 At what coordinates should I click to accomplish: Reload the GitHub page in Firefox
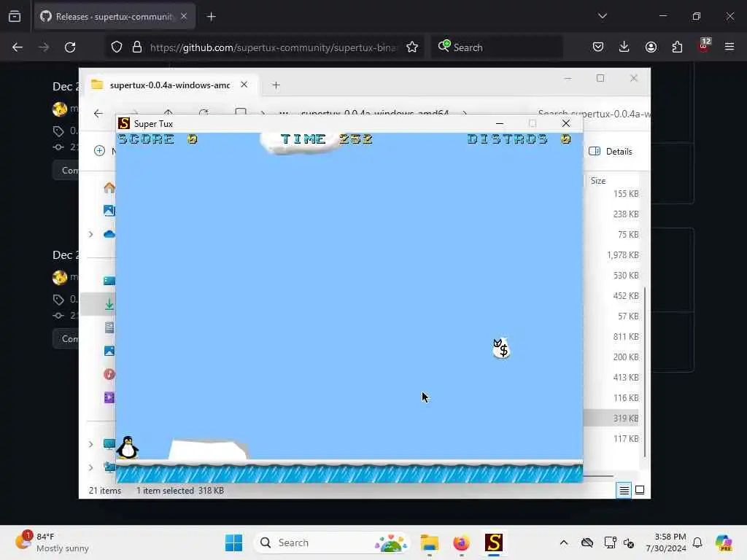70,47
